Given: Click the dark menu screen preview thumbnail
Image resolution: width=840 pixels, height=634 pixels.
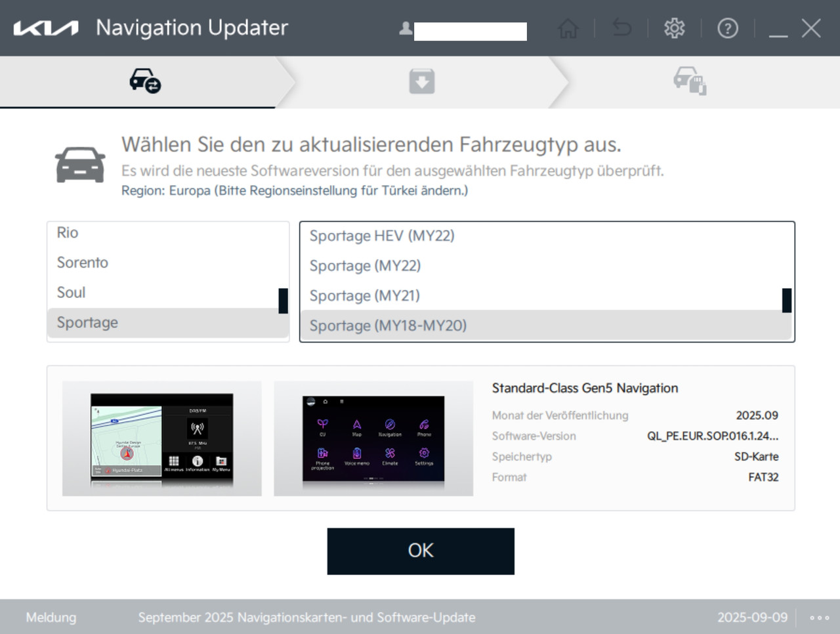Looking at the screenshot, I should tap(373, 438).
